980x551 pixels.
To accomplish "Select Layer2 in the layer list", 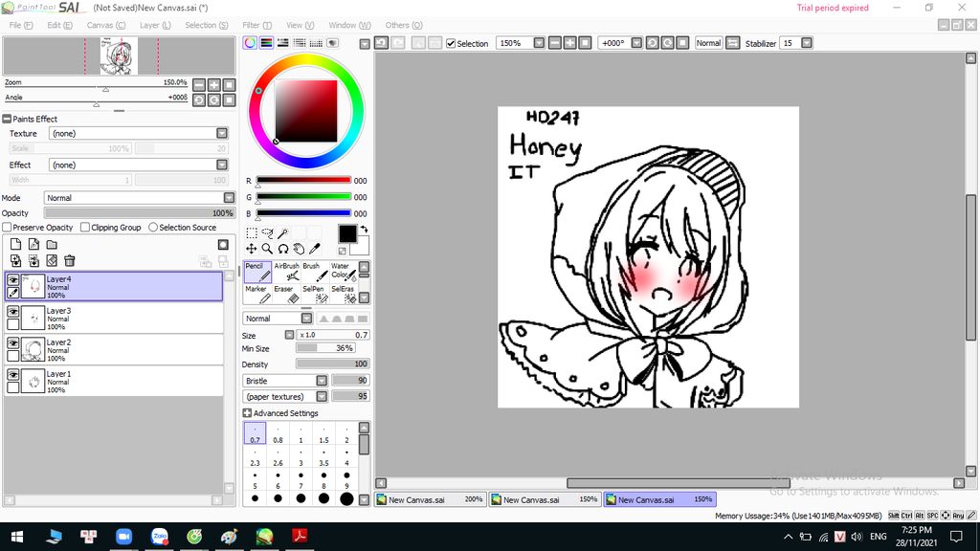I will pos(114,350).
